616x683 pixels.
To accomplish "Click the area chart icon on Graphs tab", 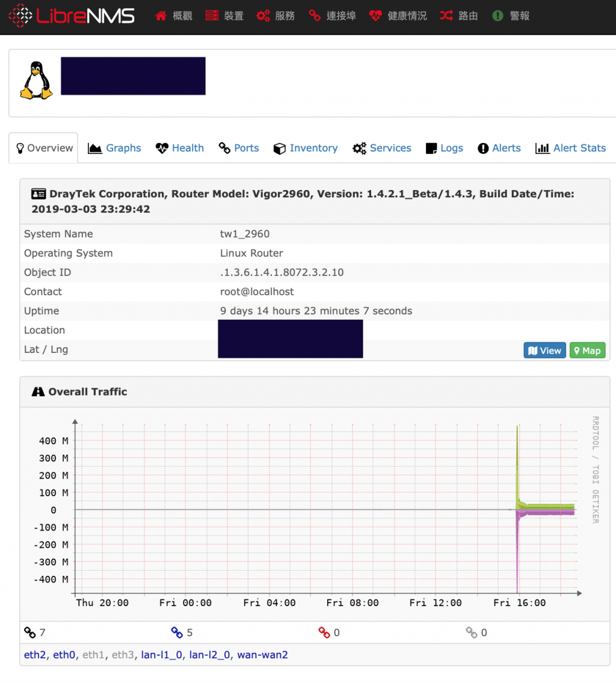I will (94, 148).
